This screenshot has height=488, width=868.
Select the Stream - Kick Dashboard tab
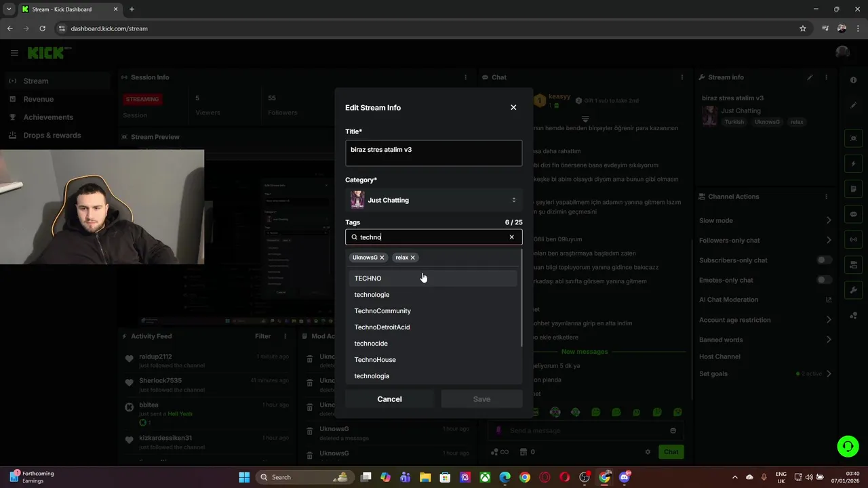[69, 9]
